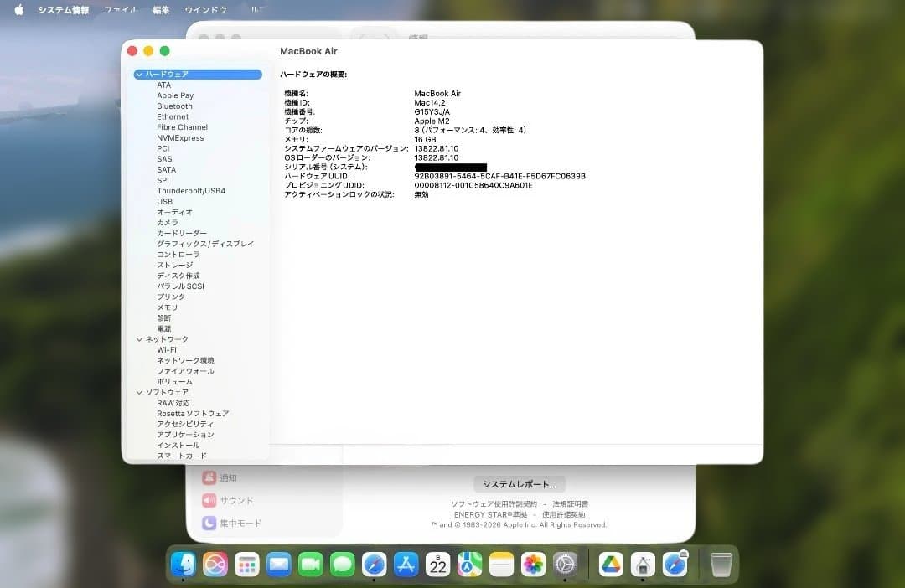Click the システムレポート button
Image resolution: width=905 pixels, height=588 pixels.
click(x=520, y=483)
